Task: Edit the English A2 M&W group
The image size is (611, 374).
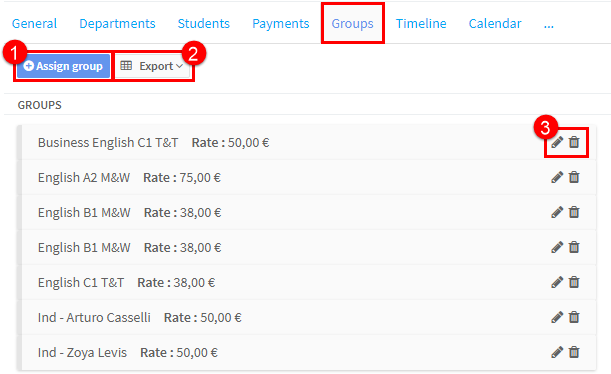Action: click(557, 177)
